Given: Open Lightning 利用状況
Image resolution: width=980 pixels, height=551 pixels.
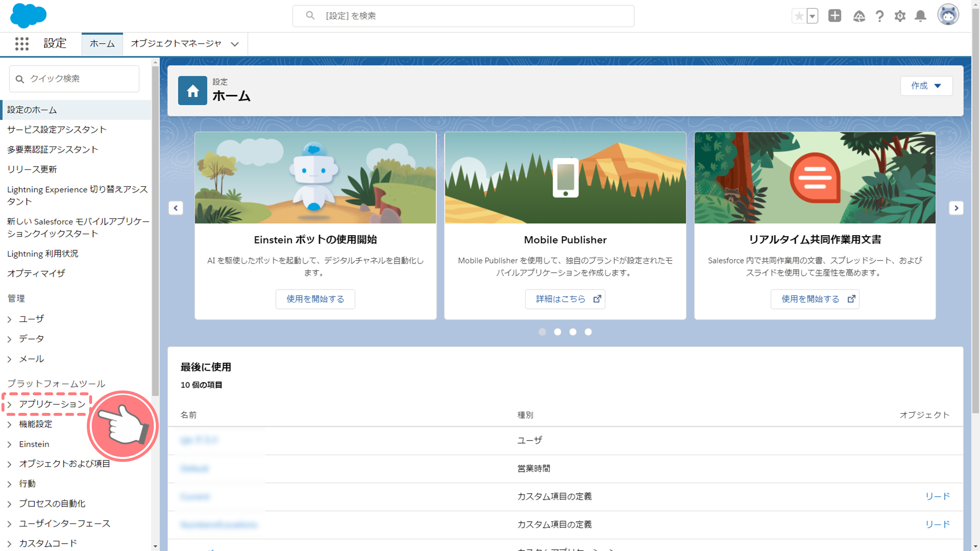Looking at the screenshot, I should 43,254.
